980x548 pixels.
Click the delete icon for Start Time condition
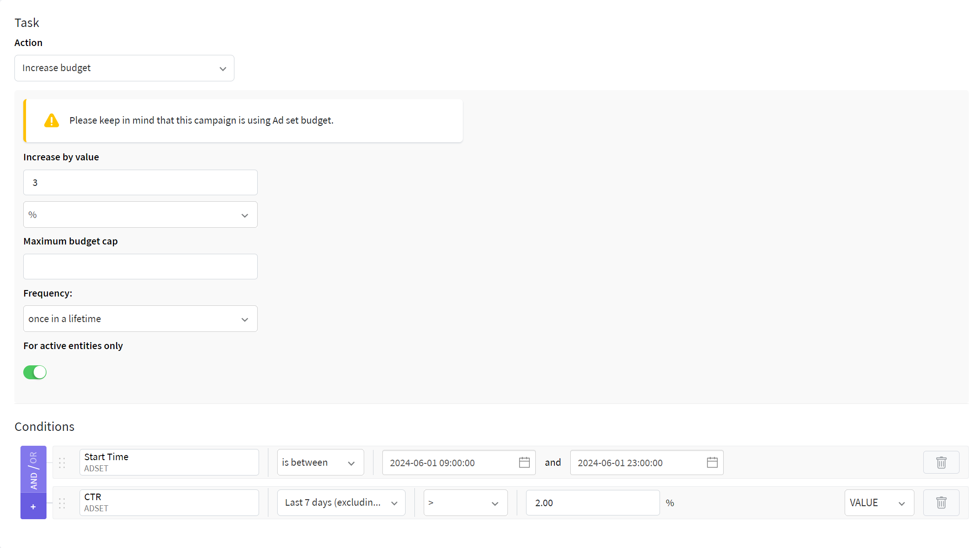pos(941,462)
